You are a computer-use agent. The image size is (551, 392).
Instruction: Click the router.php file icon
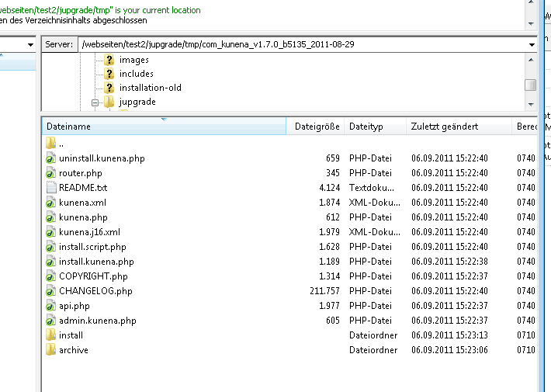(50, 173)
